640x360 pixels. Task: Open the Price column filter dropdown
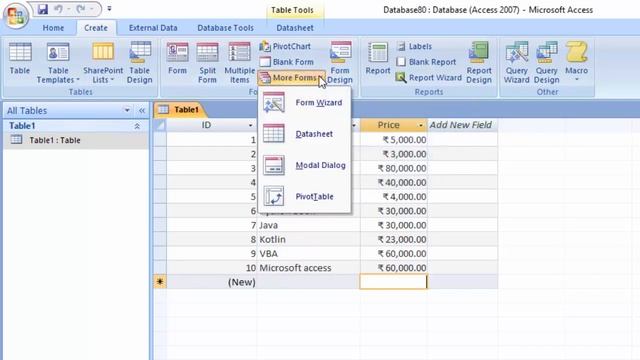point(421,125)
